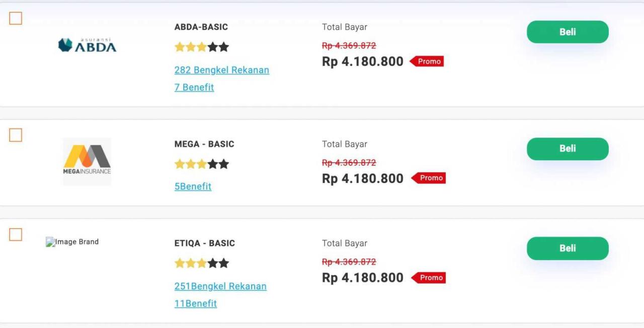Open the 5Benefit link for MEGA
The height and width of the screenshot is (328, 644).
(193, 186)
